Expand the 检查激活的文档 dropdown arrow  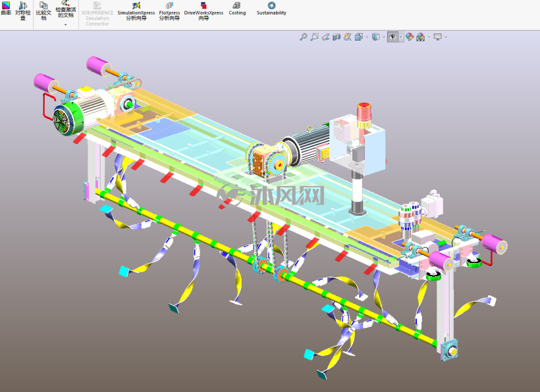point(65,24)
